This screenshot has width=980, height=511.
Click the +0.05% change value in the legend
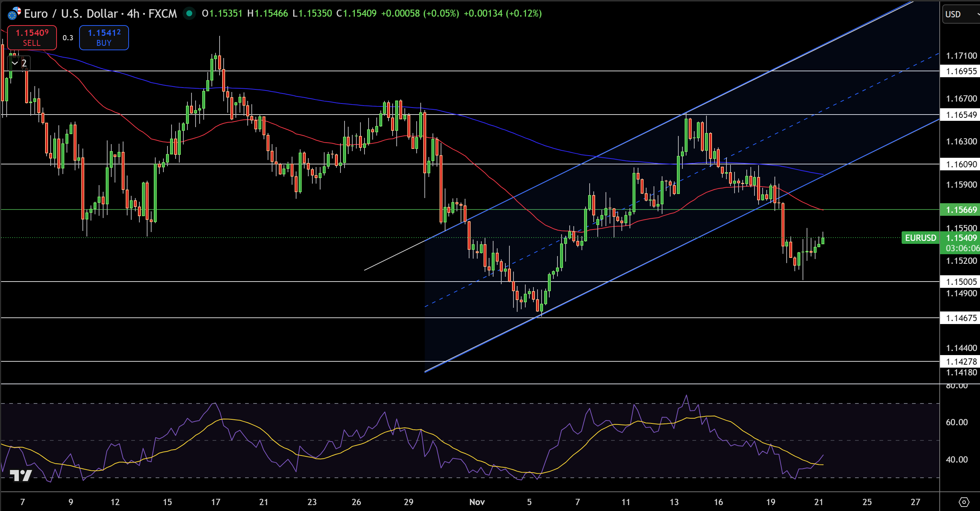(442, 14)
